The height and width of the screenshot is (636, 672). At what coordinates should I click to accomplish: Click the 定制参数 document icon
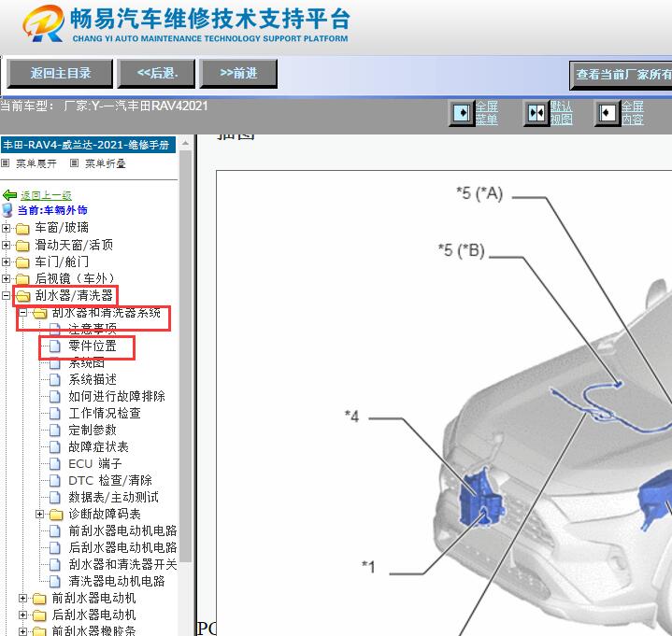tap(54, 431)
